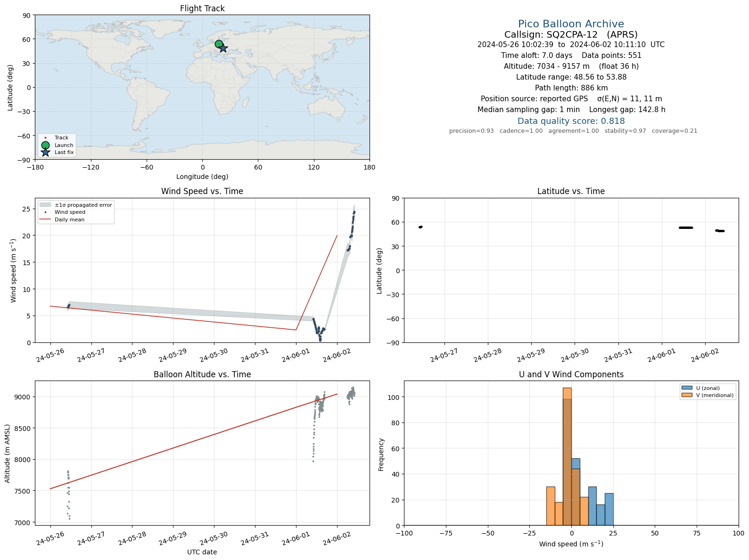Click the "Longitude (deg)" axis label
This screenshot has height=560, width=749.
[x=202, y=177]
